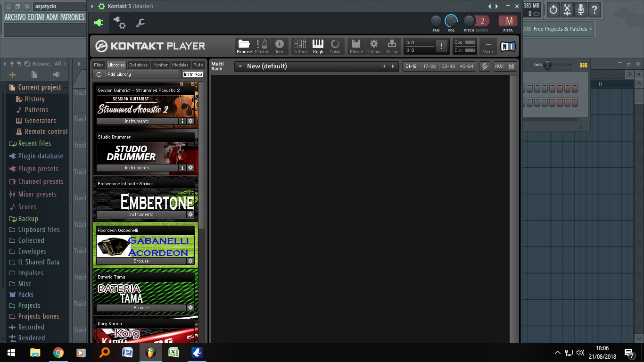
Task: Show rack page 17-32
Action: (x=429, y=66)
